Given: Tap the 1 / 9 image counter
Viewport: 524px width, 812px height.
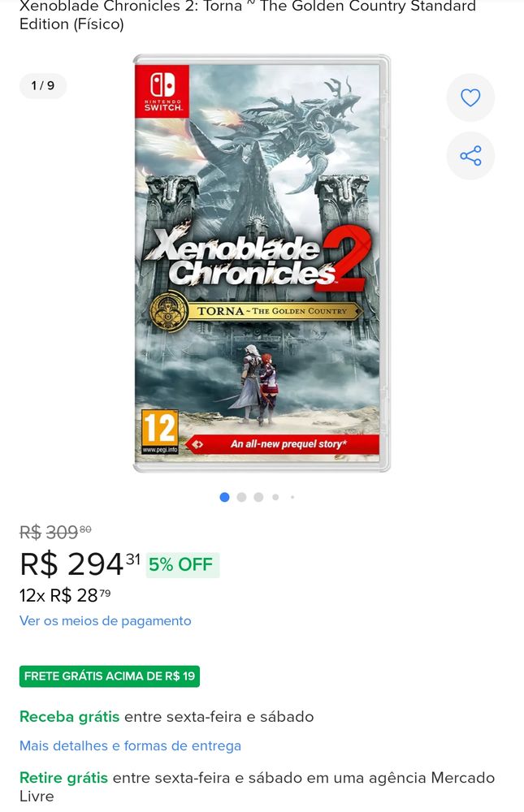Looking at the screenshot, I should (43, 85).
